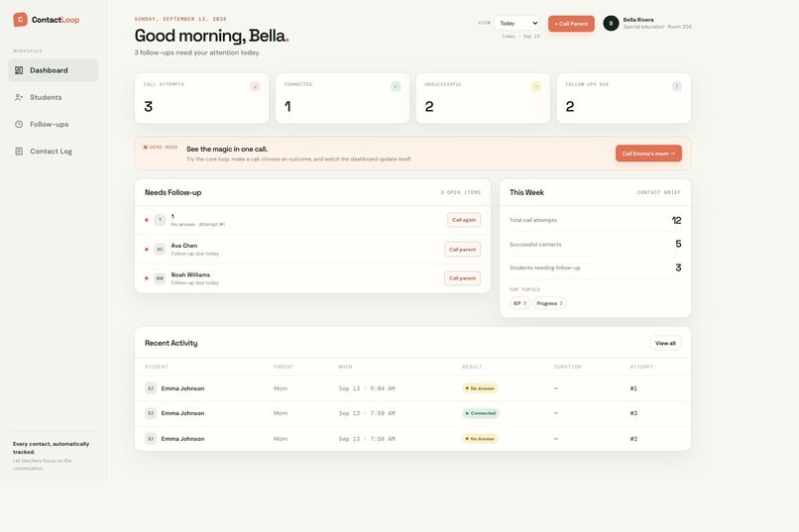The height and width of the screenshot is (532, 799).
Task: Click the Emma Johnson name on attempt #2 row
Action: (x=183, y=439)
